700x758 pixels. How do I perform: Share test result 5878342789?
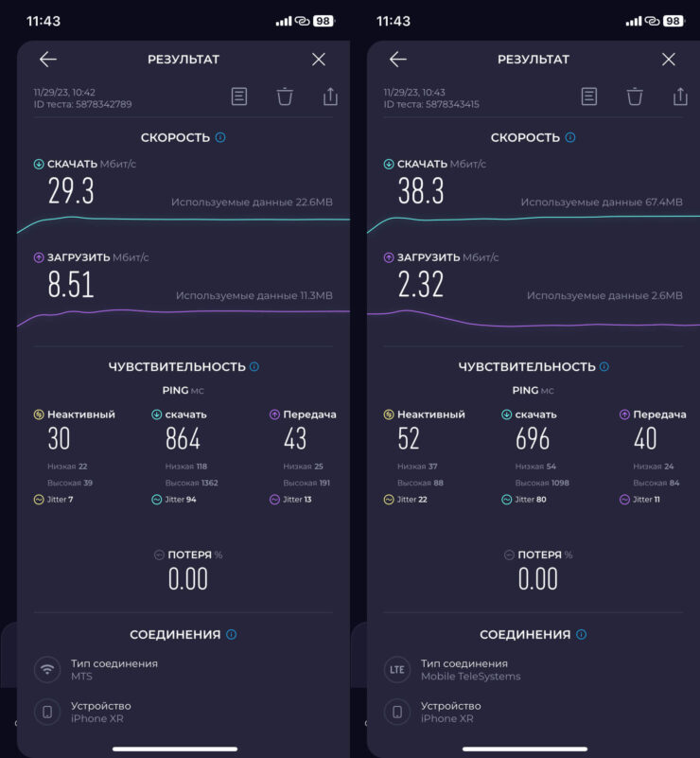[x=330, y=96]
